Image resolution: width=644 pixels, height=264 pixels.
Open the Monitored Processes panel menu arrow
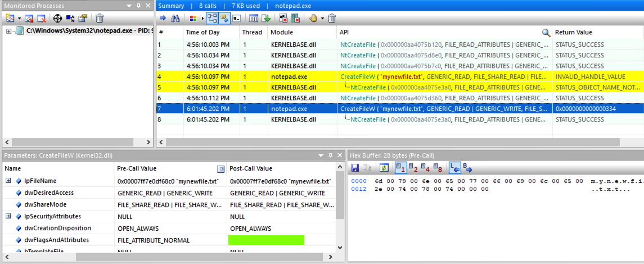click(x=129, y=6)
